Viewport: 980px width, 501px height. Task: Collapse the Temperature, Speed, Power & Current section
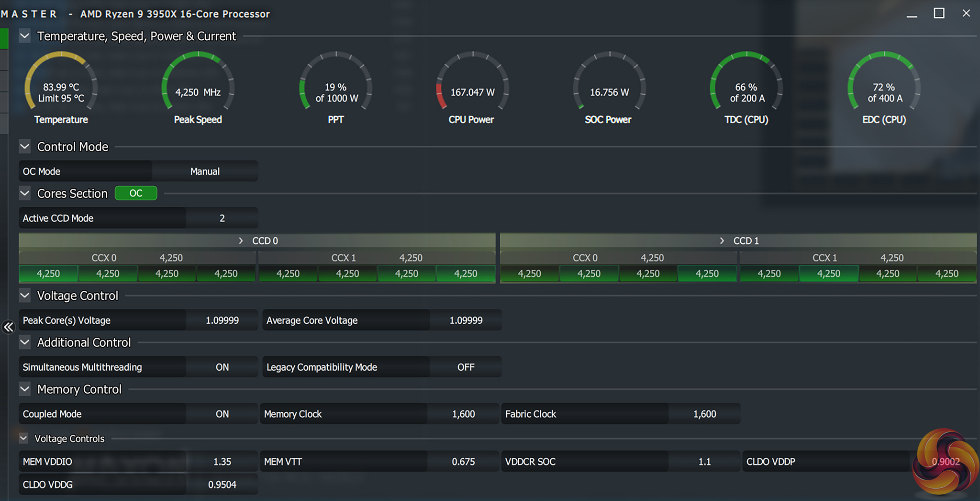coord(25,36)
